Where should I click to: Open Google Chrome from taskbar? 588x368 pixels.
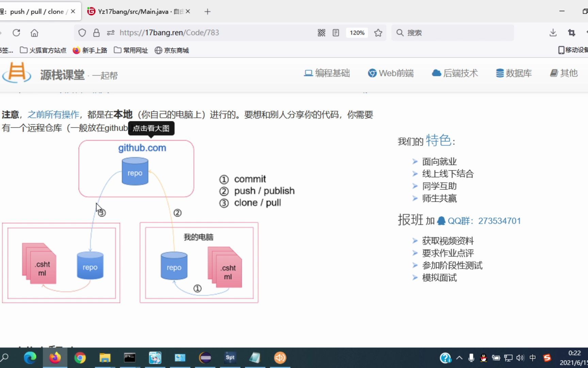point(80,358)
